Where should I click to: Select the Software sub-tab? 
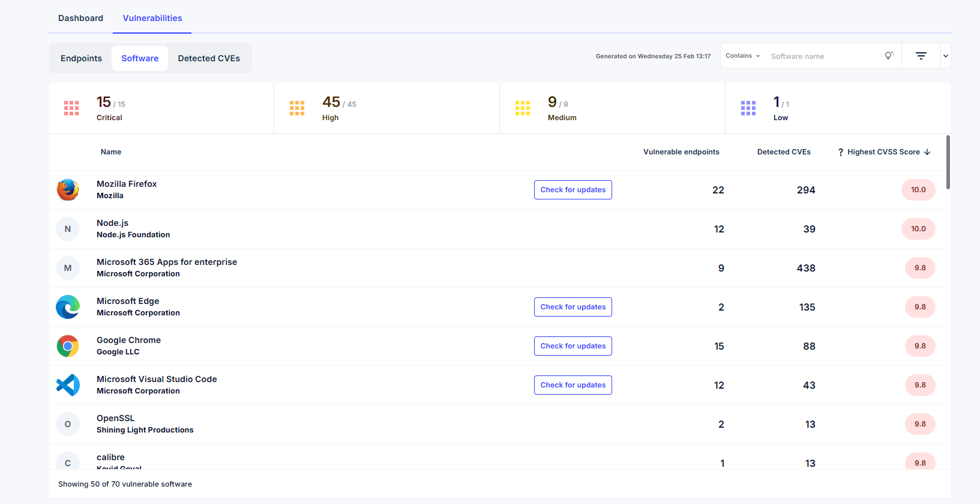point(140,58)
